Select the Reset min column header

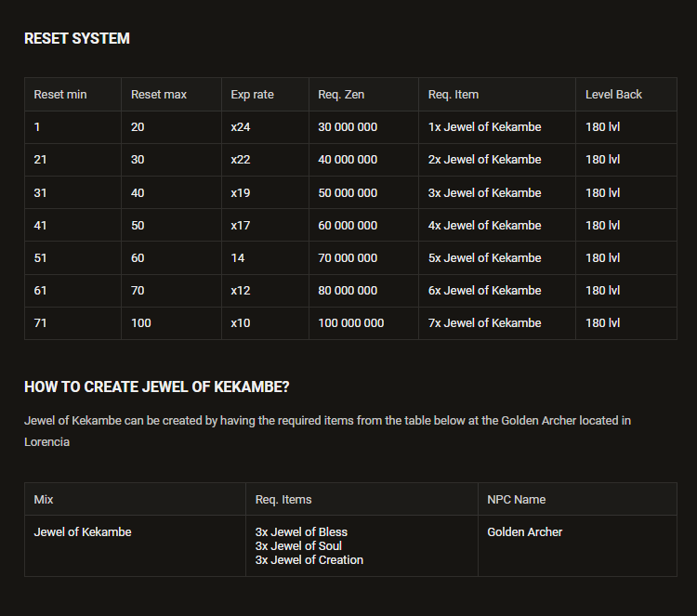72,95
